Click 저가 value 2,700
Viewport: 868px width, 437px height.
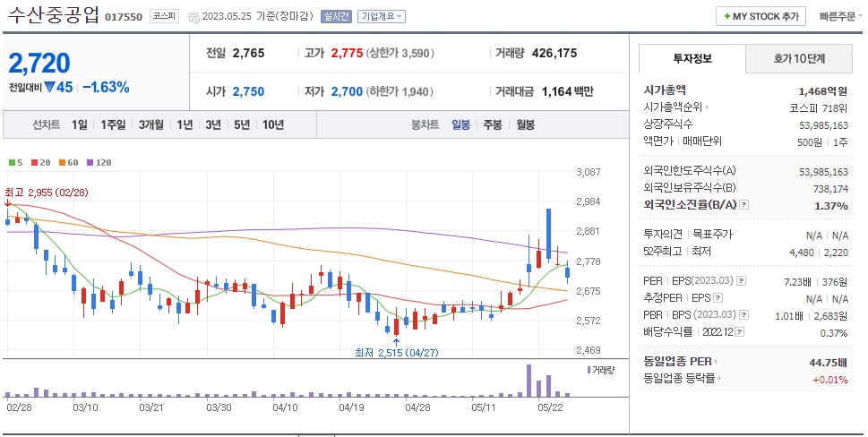(347, 91)
